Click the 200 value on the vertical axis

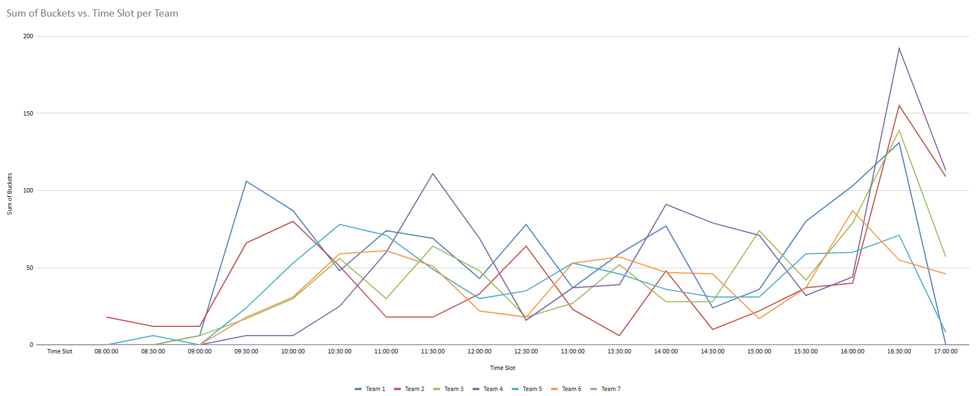click(28, 37)
